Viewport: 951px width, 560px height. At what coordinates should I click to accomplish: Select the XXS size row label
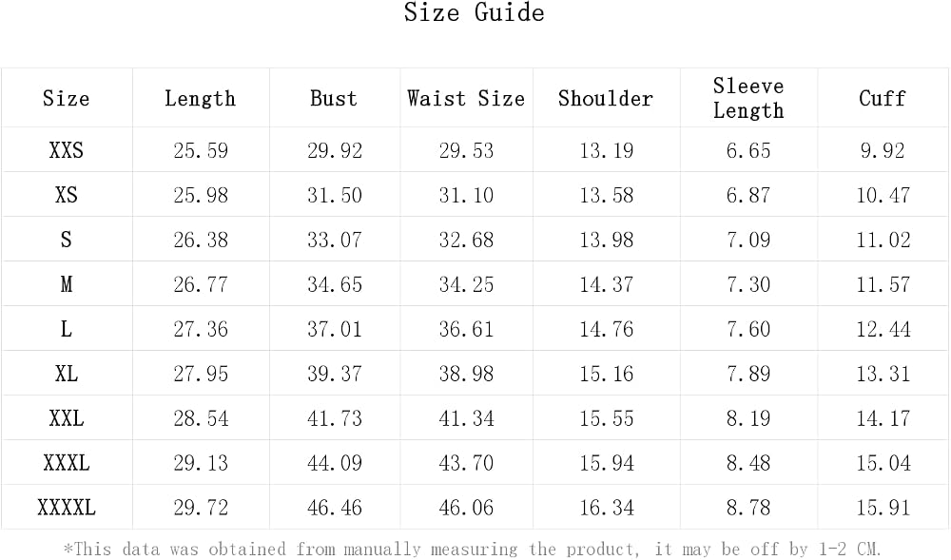coord(67,149)
